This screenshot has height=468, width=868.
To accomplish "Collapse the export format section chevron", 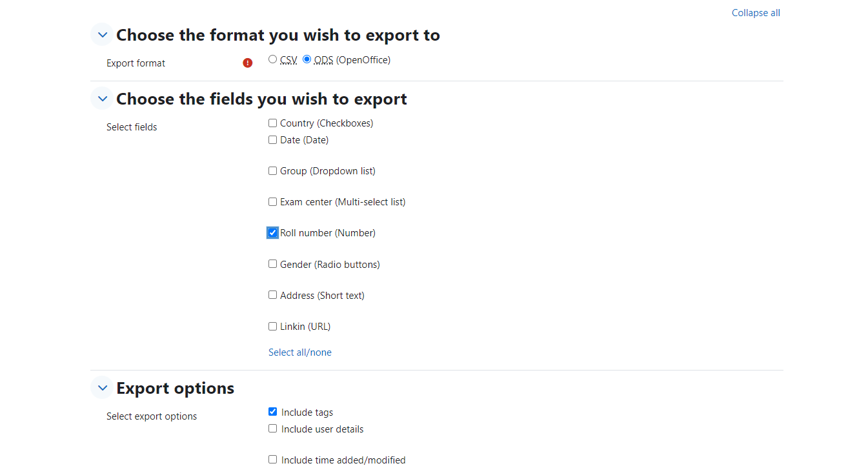I will (102, 35).
